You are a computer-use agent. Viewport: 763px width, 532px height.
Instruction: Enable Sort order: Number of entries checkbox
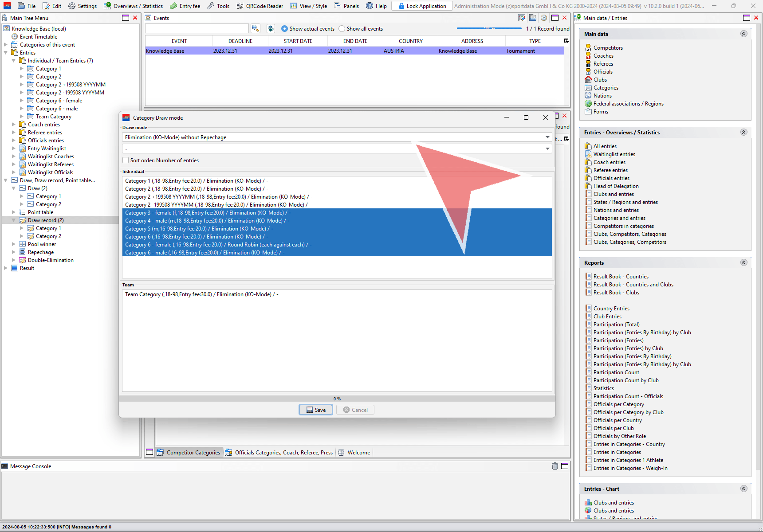(x=126, y=160)
